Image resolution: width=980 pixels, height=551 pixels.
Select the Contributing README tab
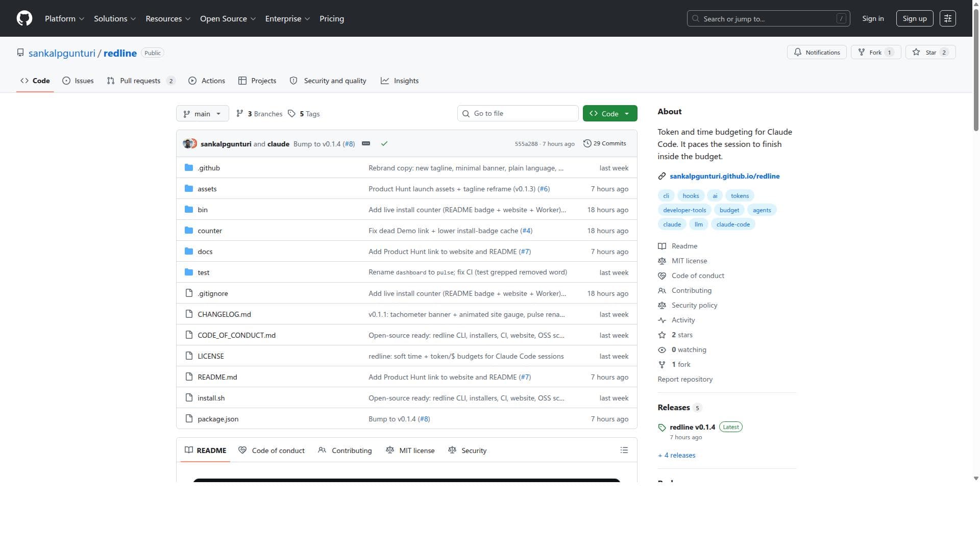(x=345, y=450)
